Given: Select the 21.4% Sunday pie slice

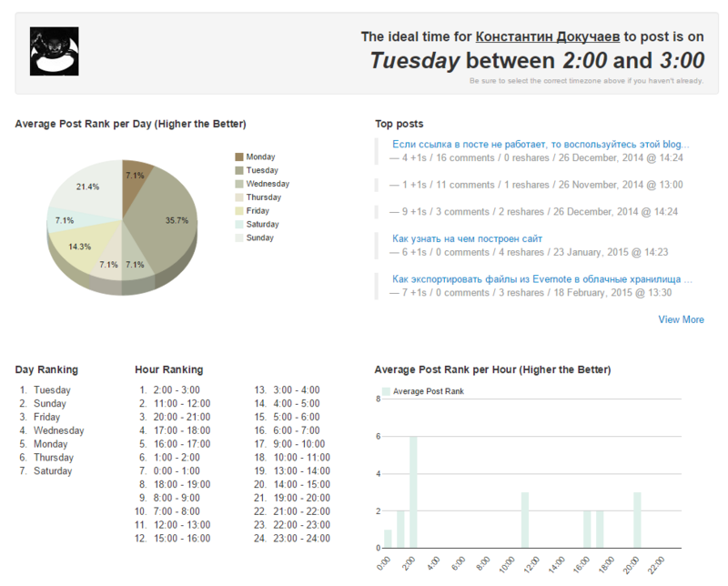Looking at the screenshot, I should tap(86, 186).
